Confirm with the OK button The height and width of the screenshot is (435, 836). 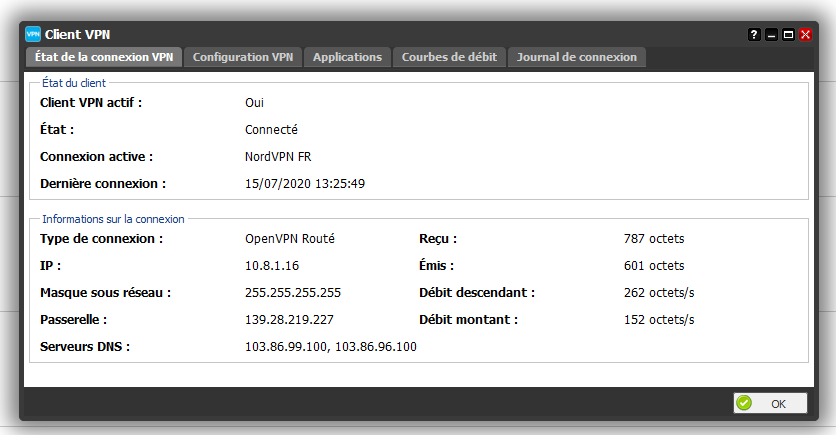(770, 404)
